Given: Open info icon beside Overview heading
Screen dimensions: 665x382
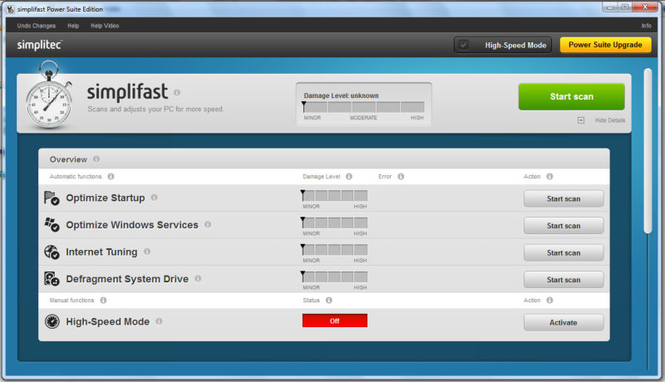Looking at the screenshot, I should [96, 159].
